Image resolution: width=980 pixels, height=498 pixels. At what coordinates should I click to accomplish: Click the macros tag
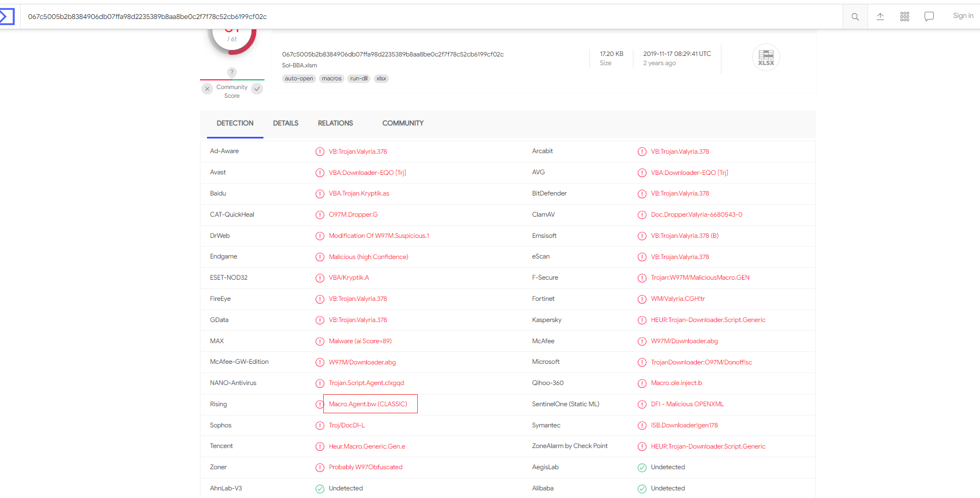tap(331, 79)
